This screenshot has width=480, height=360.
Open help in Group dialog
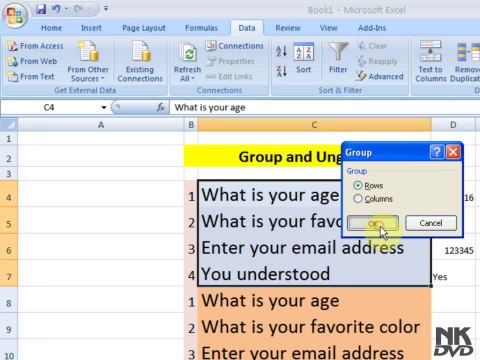point(437,152)
